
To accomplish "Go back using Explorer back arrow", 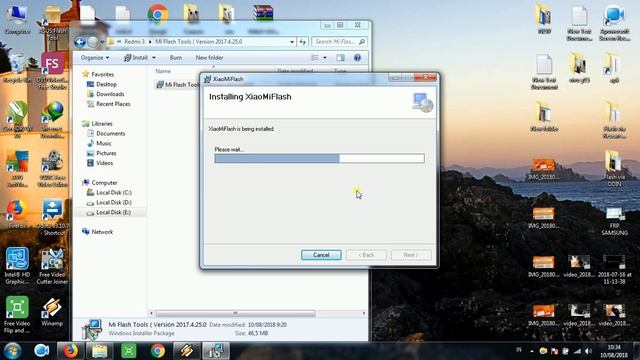I will click(80, 42).
